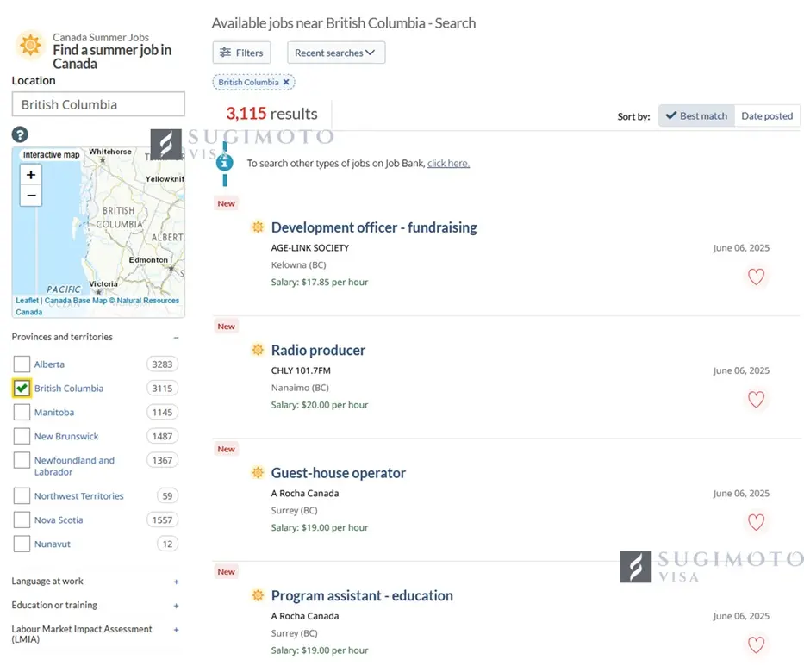Click the 3115 count badge for British Columbia

click(162, 389)
